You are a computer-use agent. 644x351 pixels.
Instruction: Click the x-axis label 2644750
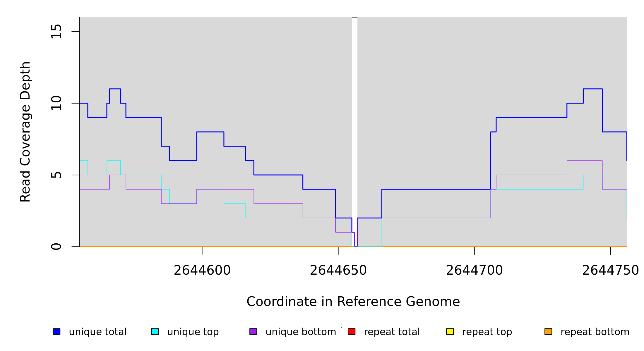[x=610, y=271]
